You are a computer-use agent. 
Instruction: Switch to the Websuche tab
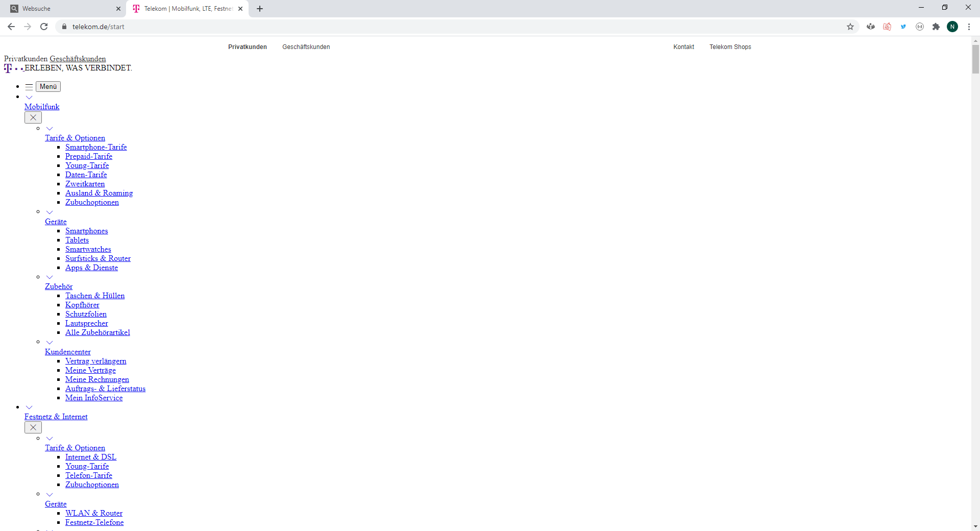click(64, 9)
